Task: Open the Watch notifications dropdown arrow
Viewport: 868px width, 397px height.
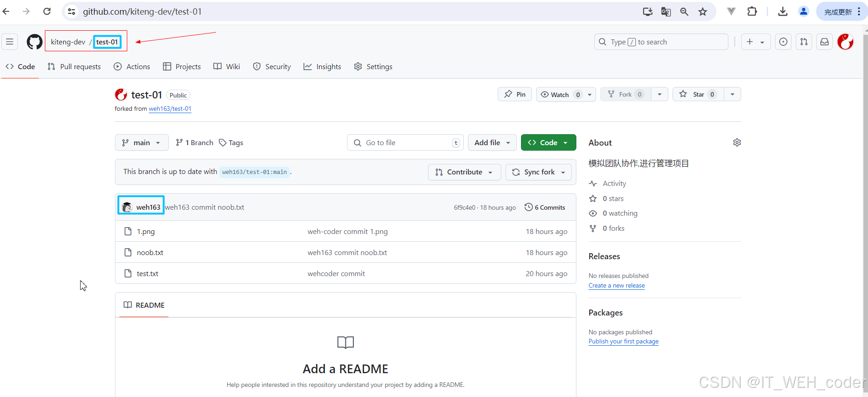Action: coord(590,94)
